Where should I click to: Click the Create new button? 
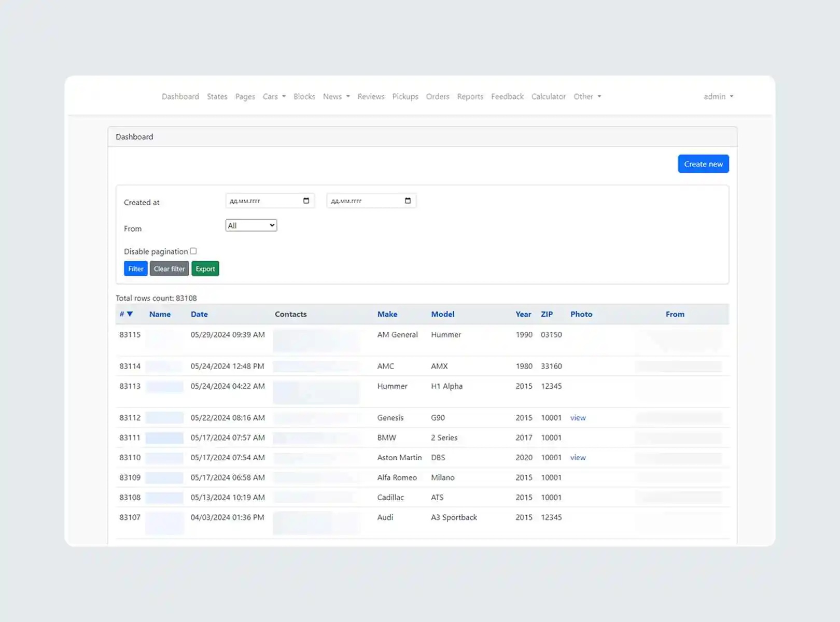pos(703,164)
